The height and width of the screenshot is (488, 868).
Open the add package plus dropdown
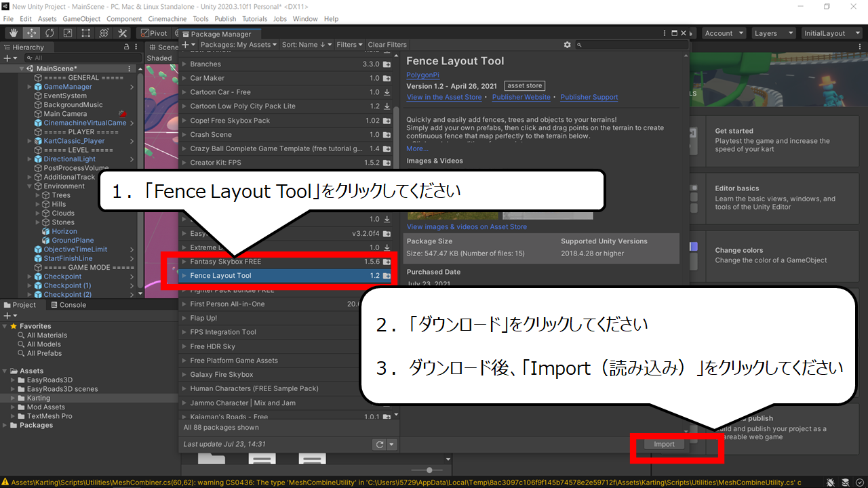(187, 45)
